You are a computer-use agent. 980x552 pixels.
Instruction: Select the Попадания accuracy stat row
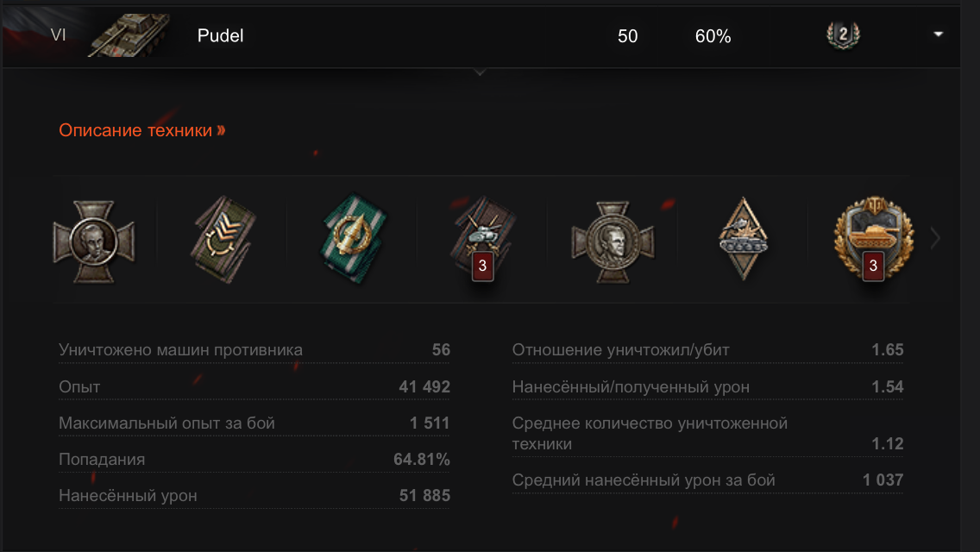(x=254, y=460)
